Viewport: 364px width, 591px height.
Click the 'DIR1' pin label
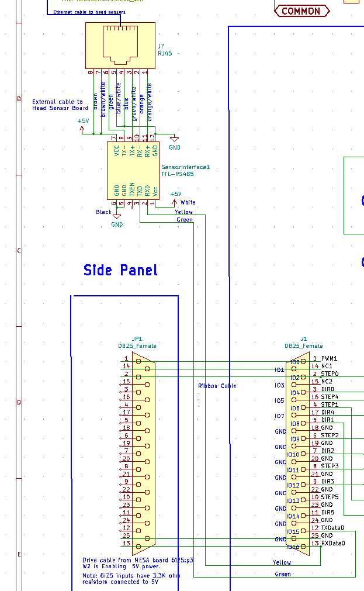click(x=327, y=420)
